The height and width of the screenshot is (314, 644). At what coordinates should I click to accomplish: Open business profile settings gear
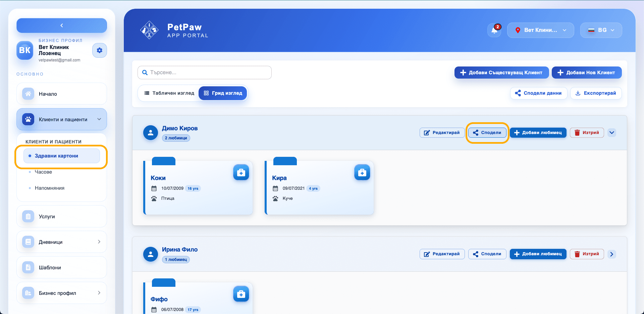(x=100, y=50)
